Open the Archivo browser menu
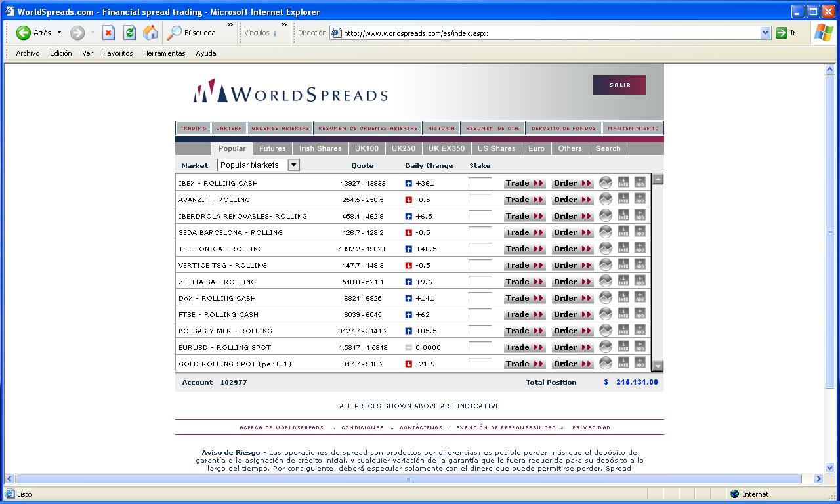This screenshot has width=840, height=504. point(28,53)
